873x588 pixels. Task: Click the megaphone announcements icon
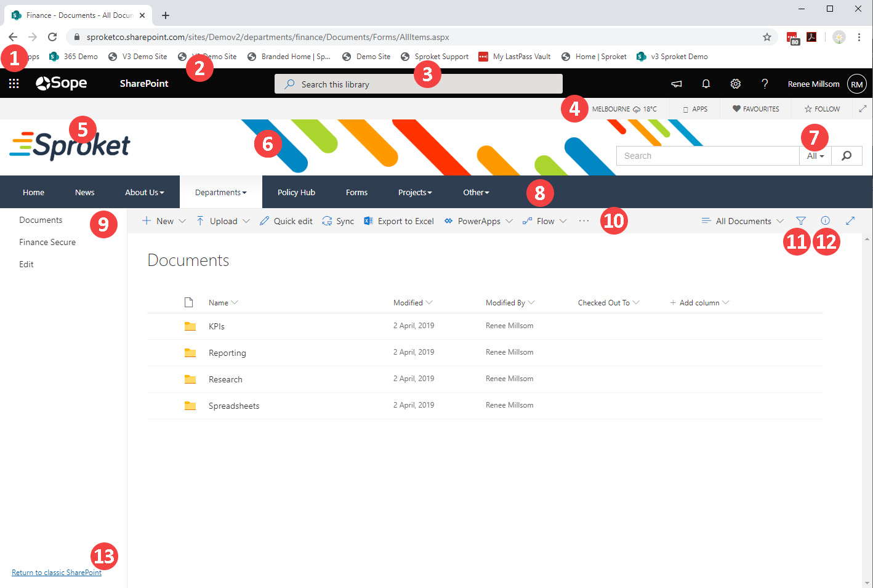point(676,84)
